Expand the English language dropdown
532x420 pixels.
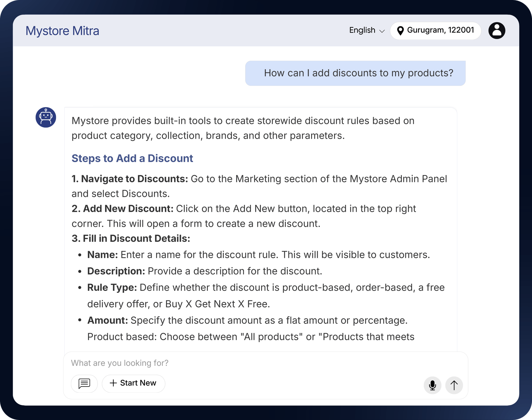pyautogui.click(x=366, y=31)
